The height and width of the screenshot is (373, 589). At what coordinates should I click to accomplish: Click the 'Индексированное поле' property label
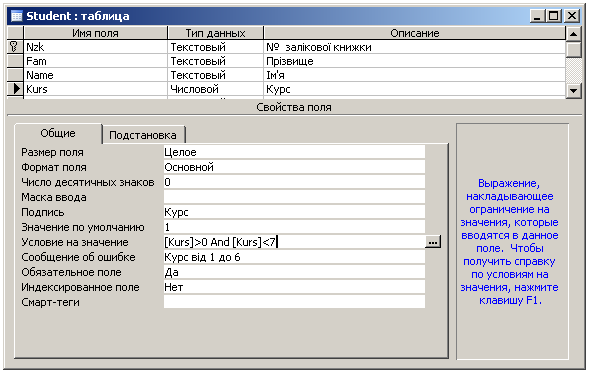tap(80, 287)
